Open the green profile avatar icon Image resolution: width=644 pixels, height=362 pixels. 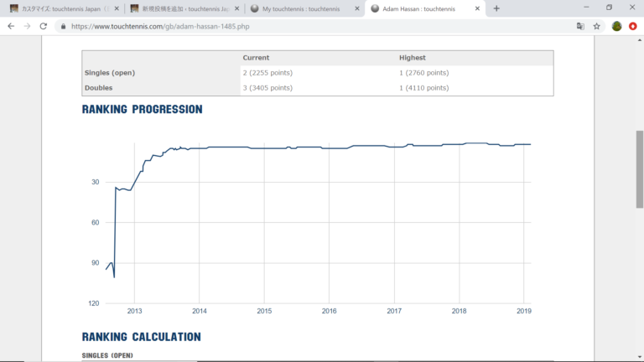click(616, 26)
